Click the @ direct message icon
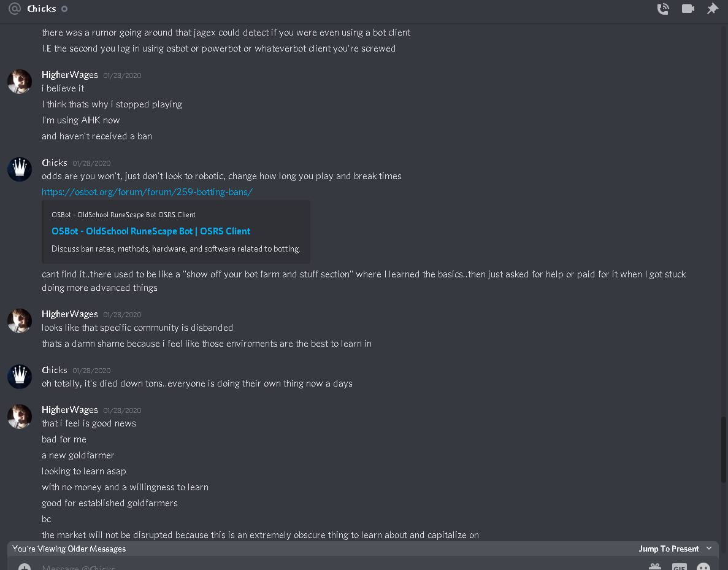Image resolution: width=728 pixels, height=570 pixels. click(15, 9)
